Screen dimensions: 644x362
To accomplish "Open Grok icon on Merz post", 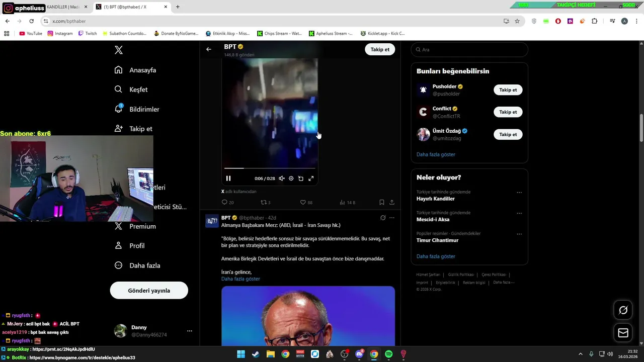I will [x=383, y=218].
